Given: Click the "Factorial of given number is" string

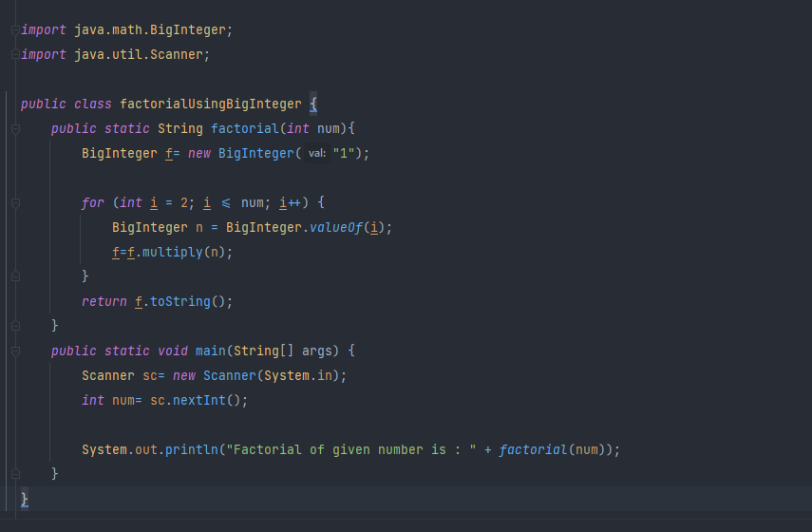Looking at the screenshot, I should [351, 449].
